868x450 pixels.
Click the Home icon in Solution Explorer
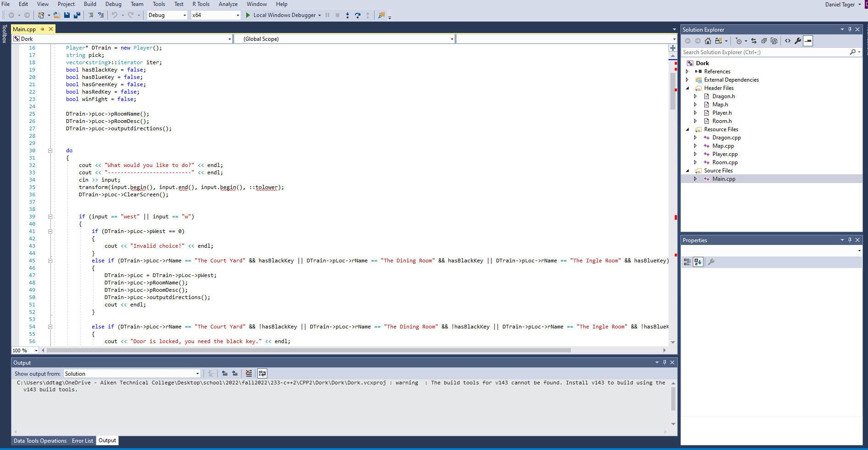click(708, 41)
